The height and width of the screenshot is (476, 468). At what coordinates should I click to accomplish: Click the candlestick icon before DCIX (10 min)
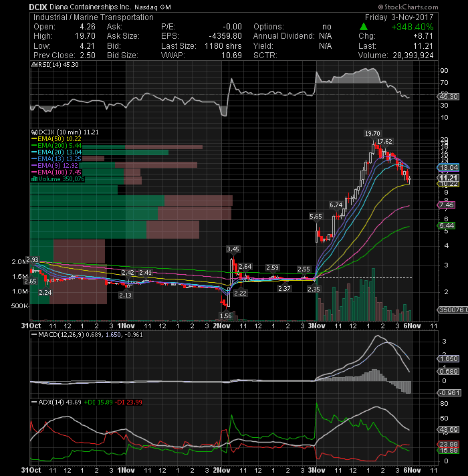tap(34, 132)
